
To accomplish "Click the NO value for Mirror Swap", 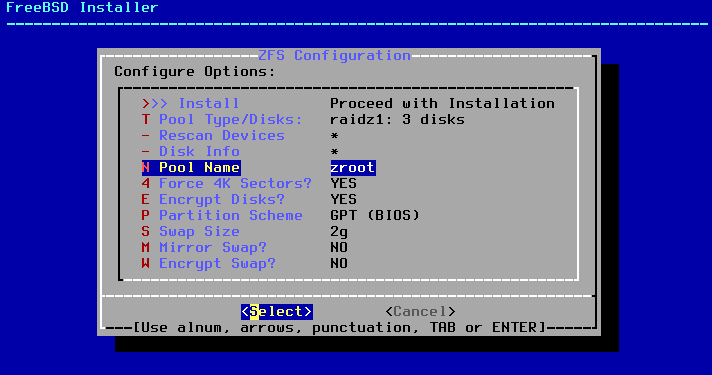I will [339, 247].
